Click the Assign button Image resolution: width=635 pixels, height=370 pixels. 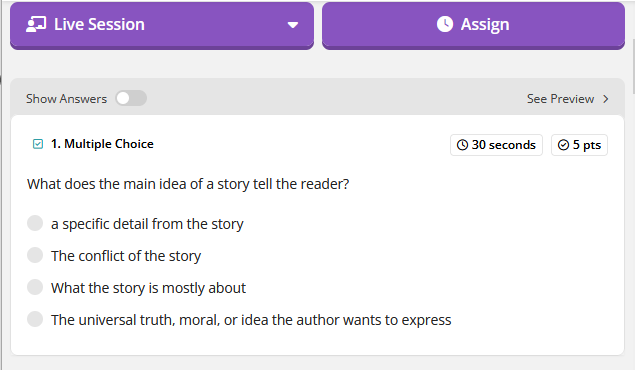[x=473, y=26]
